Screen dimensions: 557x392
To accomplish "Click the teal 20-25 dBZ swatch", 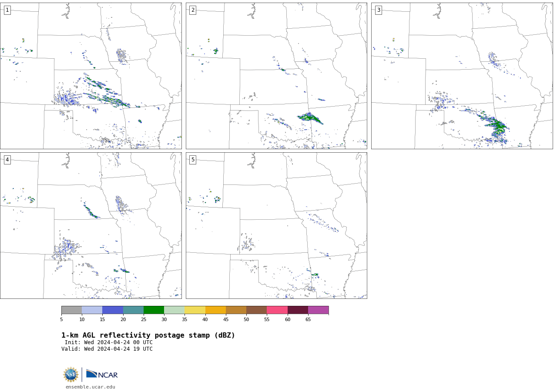I will click(x=133, y=310).
